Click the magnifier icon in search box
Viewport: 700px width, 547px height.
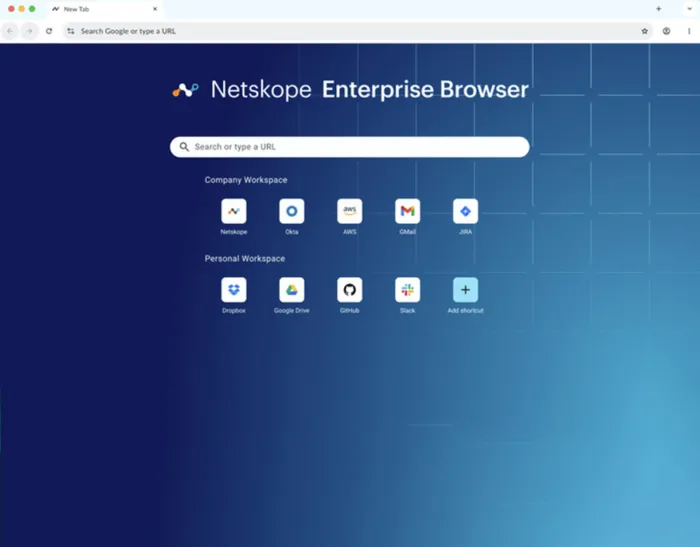184,147
